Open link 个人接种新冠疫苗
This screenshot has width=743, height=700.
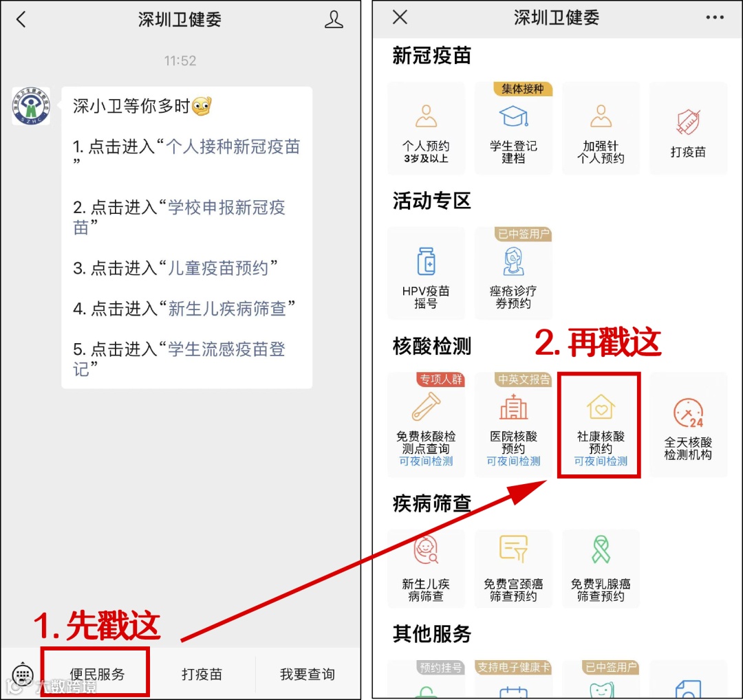point(233,147)
